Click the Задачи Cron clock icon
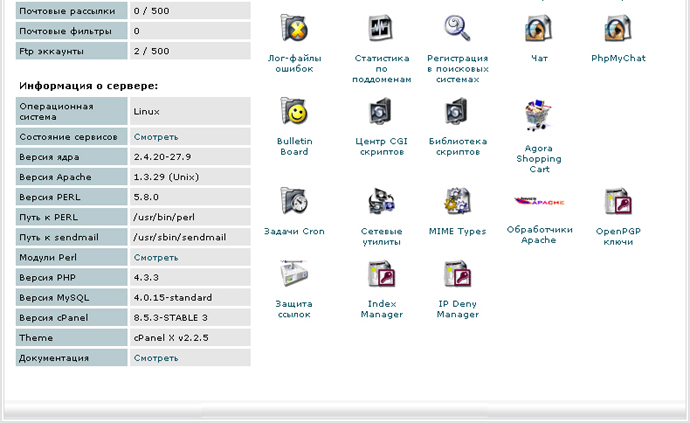This screenshot has height=423, width=690. pos(293,201)
